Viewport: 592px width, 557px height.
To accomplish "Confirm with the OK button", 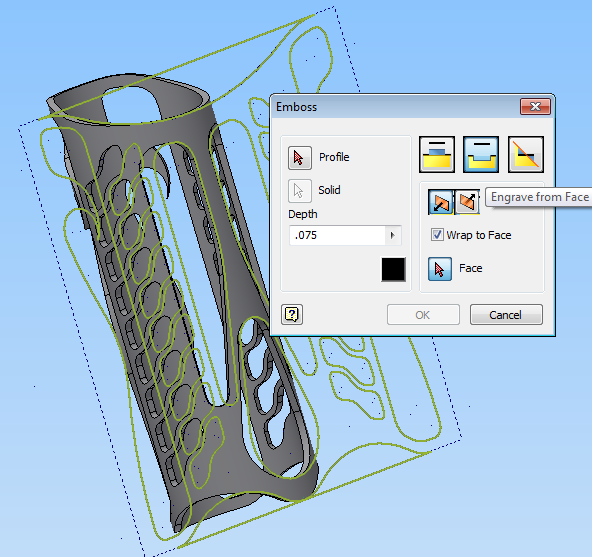I will coord(423,315).
